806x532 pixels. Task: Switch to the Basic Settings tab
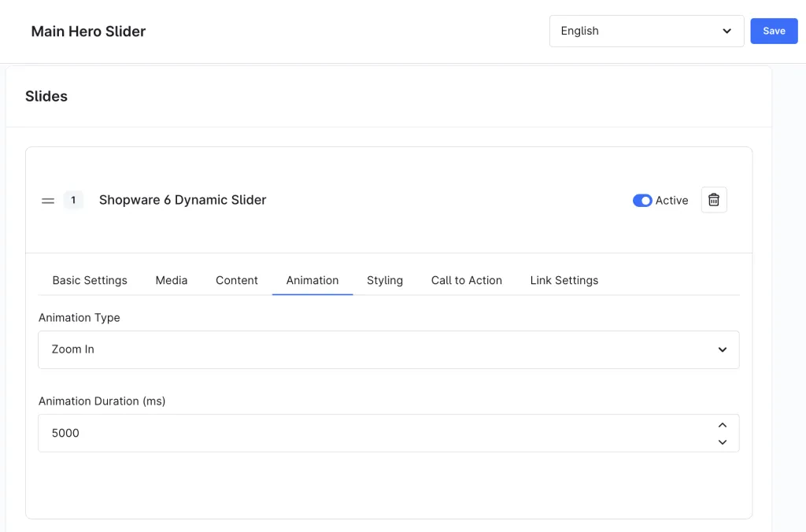(90, 280)
